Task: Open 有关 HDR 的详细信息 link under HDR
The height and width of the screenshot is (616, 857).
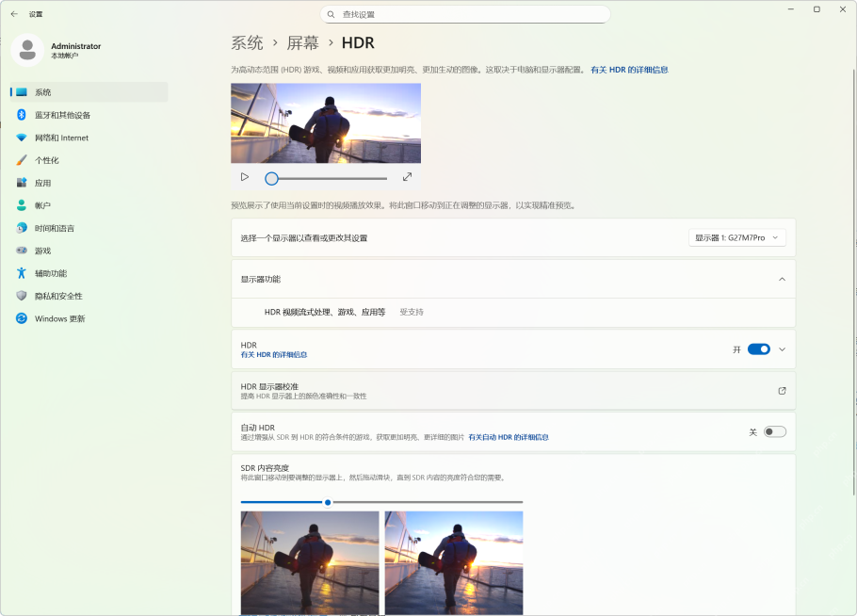Action: point(274,355)
